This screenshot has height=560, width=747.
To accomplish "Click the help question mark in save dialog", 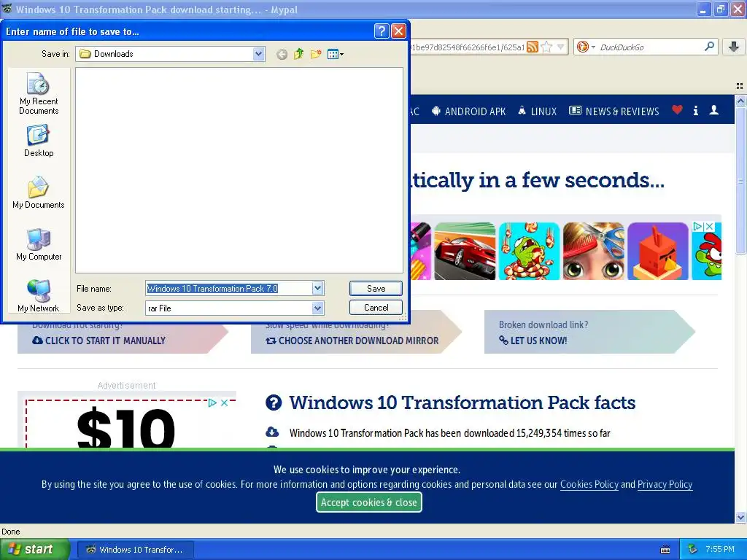I will tap(381, 31).
